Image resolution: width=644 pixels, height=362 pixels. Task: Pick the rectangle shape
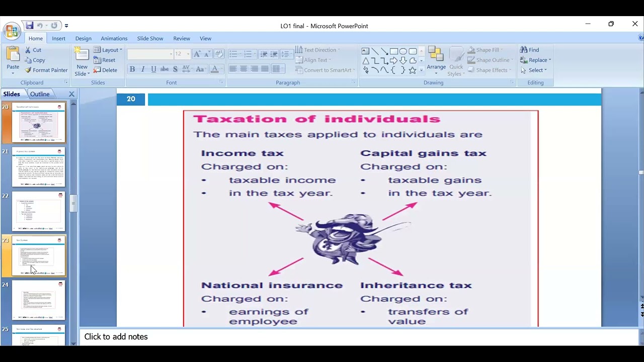coord(394,51)
